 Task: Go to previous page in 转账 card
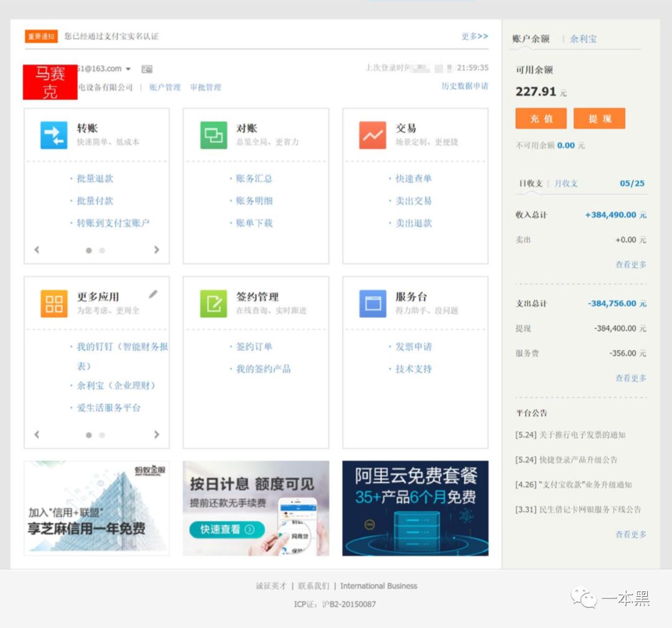point(37,249)
